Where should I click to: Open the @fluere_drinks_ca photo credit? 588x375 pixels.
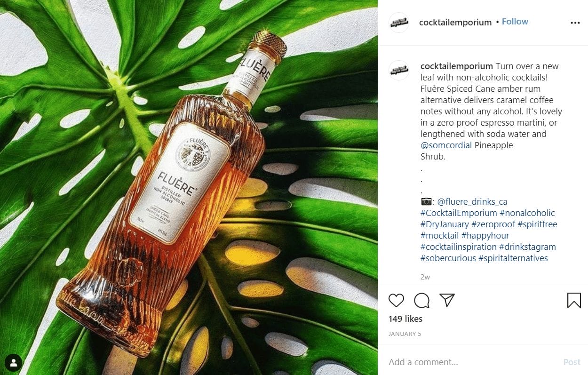click(x=472, y=202)
